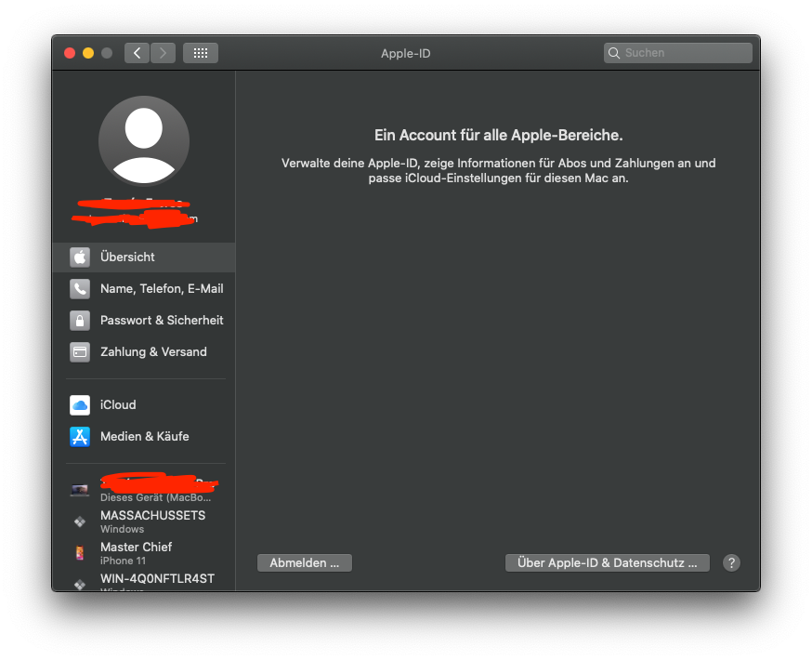The height and width of the screenshot is (660, 812).
Task: Click the Abmelden button
Action: pos(304,562)
